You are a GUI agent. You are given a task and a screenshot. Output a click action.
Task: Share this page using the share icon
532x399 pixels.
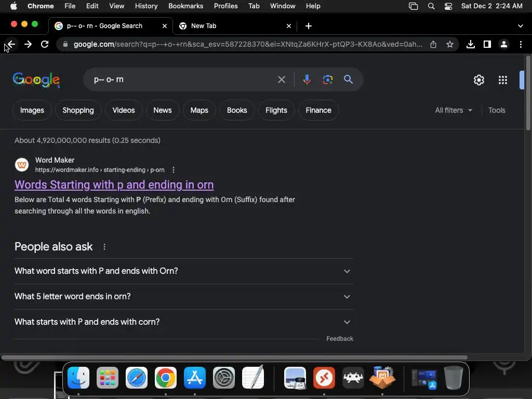click(433, 44)
